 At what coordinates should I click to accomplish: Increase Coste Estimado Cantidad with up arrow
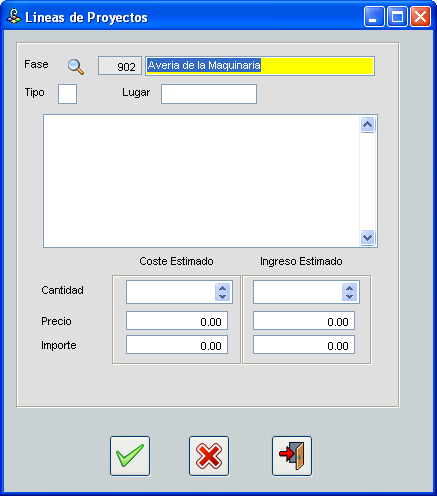pyautogui.click(x=223, y=288)
